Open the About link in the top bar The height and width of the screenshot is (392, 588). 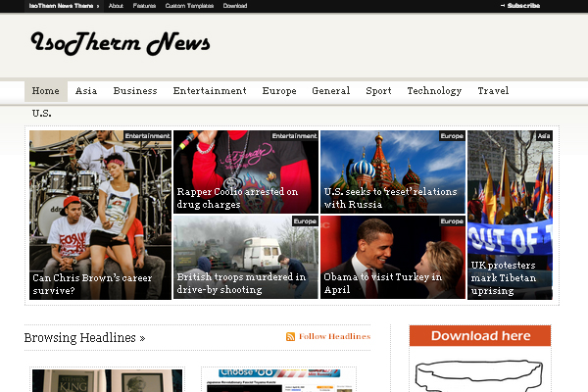tap(116, 6)
